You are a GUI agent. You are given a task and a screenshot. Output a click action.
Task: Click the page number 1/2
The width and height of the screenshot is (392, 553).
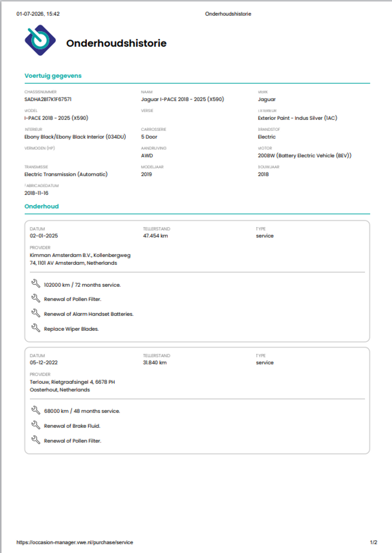click(374, 542)
